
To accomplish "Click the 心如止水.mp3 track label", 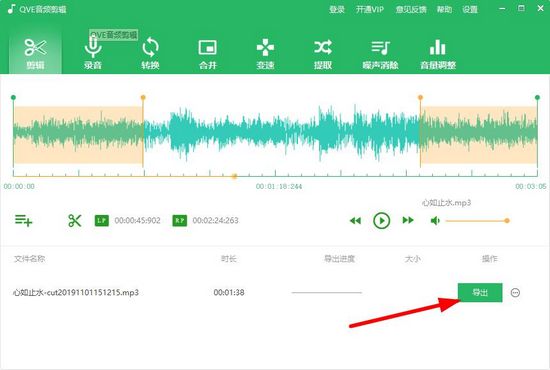I will pyautogui.click(x=446, y=203).
